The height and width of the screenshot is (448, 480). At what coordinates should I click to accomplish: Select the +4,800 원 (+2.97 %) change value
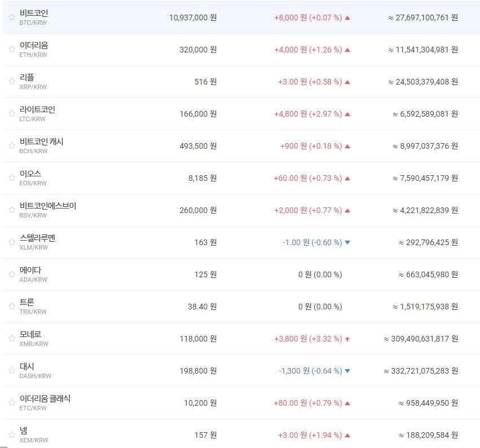coord(308,114)
